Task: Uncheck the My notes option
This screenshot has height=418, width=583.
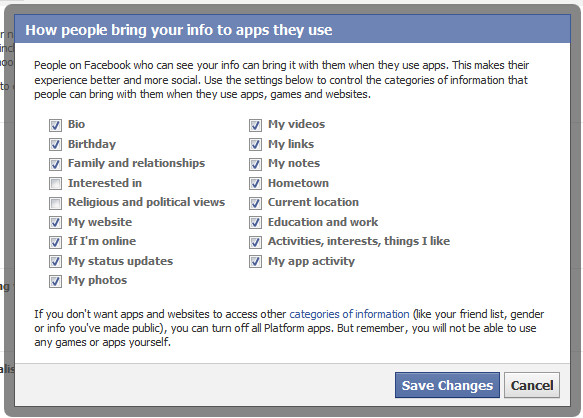Action: click(255, 164)
